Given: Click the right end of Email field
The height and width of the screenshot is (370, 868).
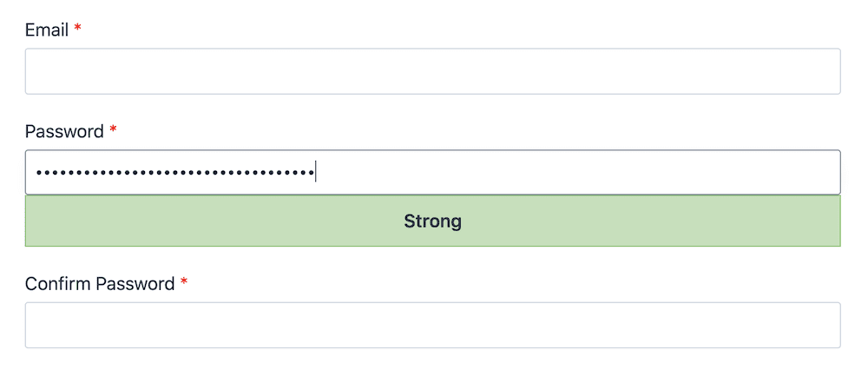Looking at the screenshot, I should (x=831, y=71).
